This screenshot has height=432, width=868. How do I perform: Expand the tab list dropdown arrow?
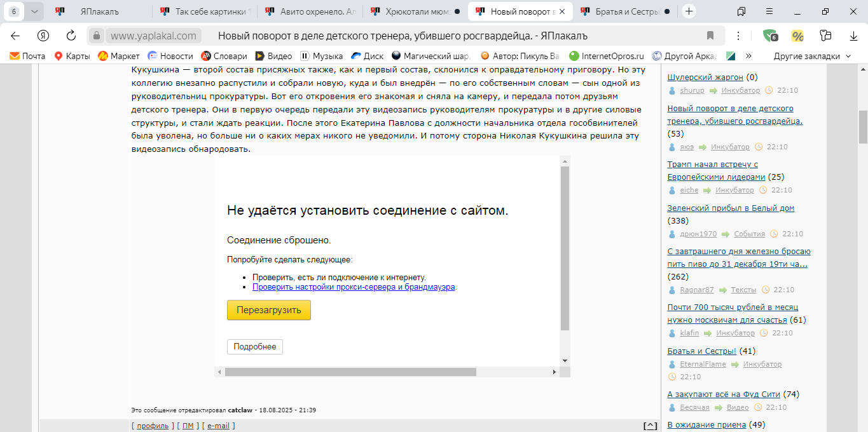point(34,11)
